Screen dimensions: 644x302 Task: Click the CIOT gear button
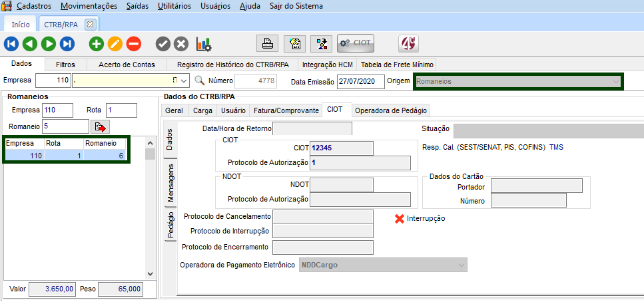coord(356,43)
